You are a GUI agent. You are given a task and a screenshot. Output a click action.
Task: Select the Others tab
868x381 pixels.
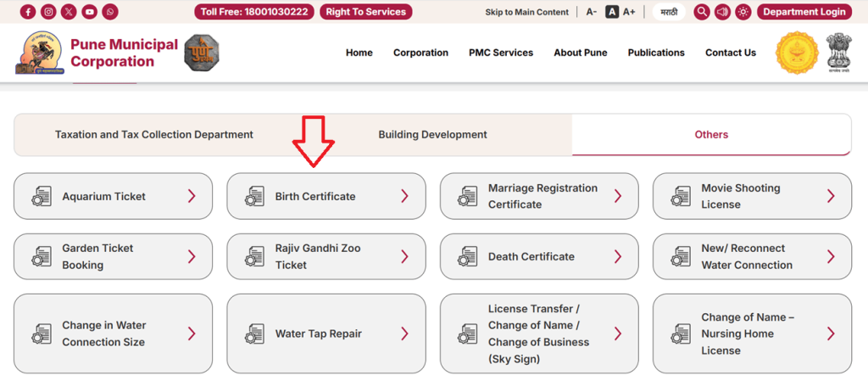[x=711, y=135]
